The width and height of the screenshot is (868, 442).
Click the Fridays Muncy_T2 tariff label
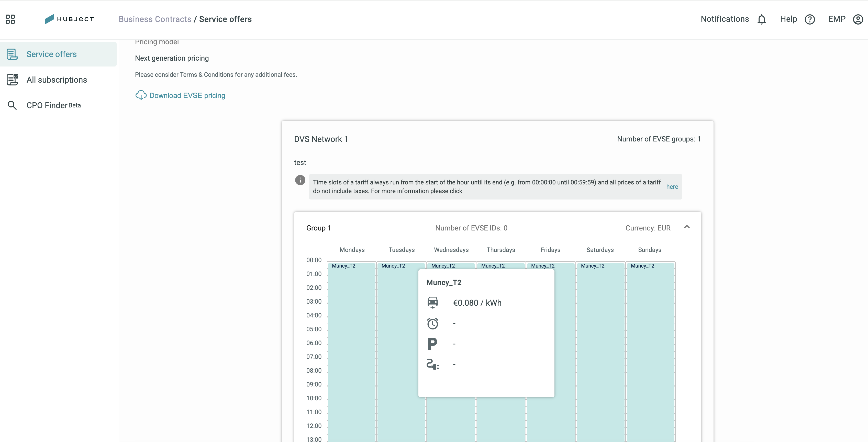pos(542,266)
